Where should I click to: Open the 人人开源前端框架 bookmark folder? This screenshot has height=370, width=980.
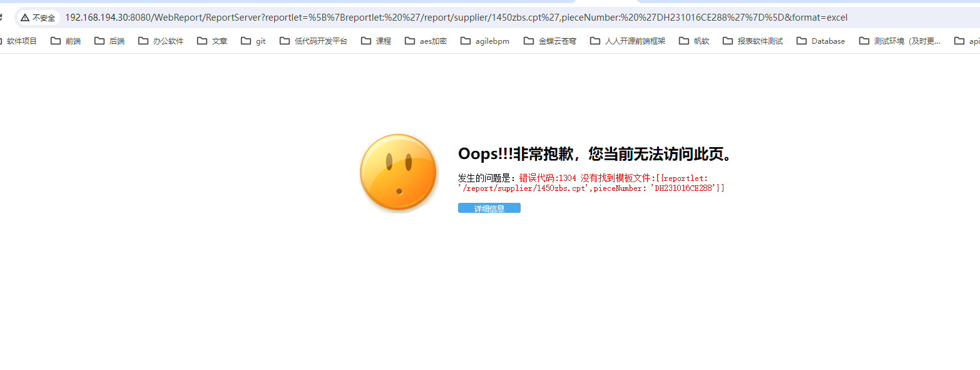(628, 41)
